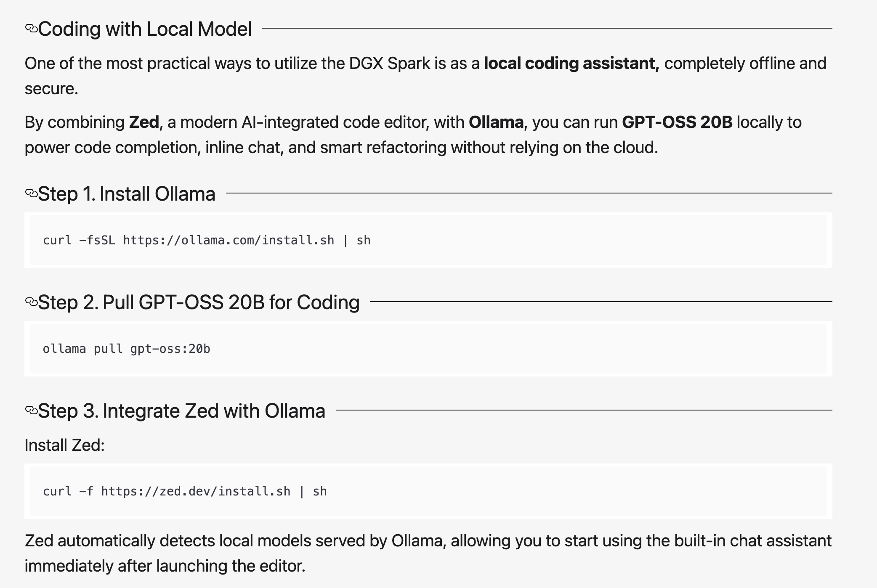The image size is (877, 588).
Task: Click inside the Ollama install curl code block
Action: (x=505, y=240)
